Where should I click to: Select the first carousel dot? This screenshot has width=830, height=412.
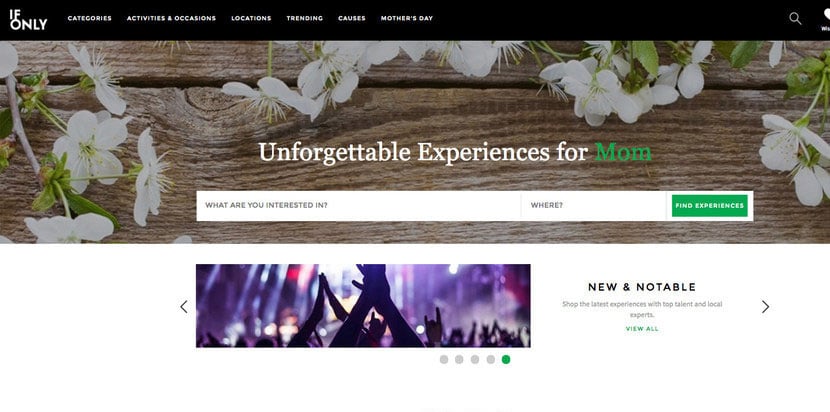tap(444, 360)
